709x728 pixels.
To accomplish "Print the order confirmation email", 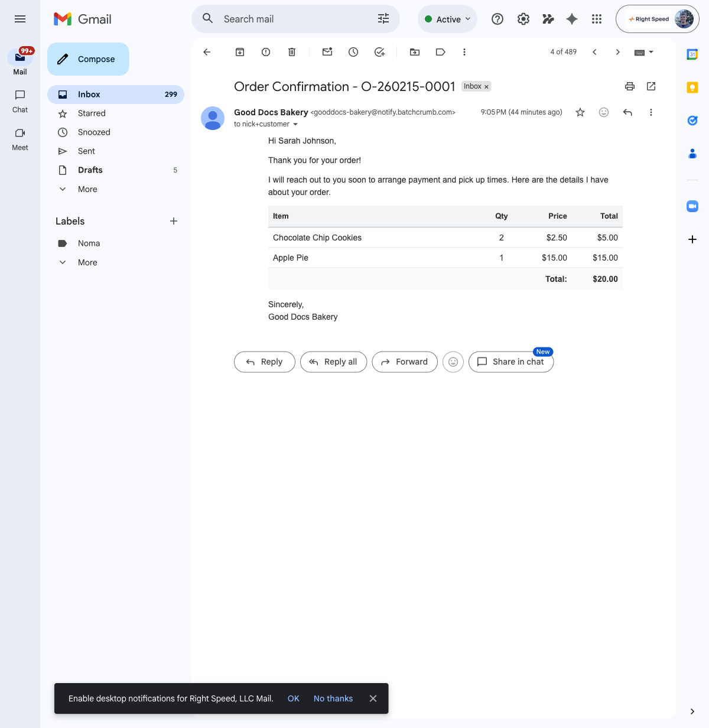I will click(630, 86).
